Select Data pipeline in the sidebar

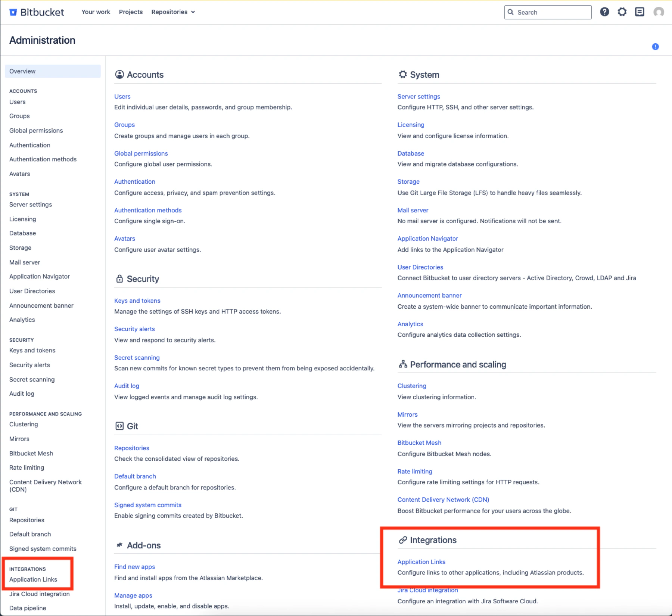pyautogui.click(x=28, y=608)
